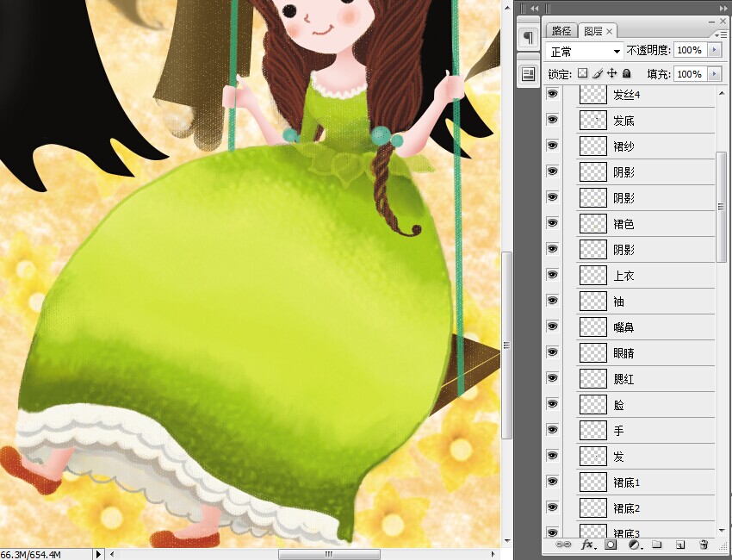This screenshot has height=560, width=732.
Task: Click the canvas horizontal scroll-right arrow
Action: (493, 554)
